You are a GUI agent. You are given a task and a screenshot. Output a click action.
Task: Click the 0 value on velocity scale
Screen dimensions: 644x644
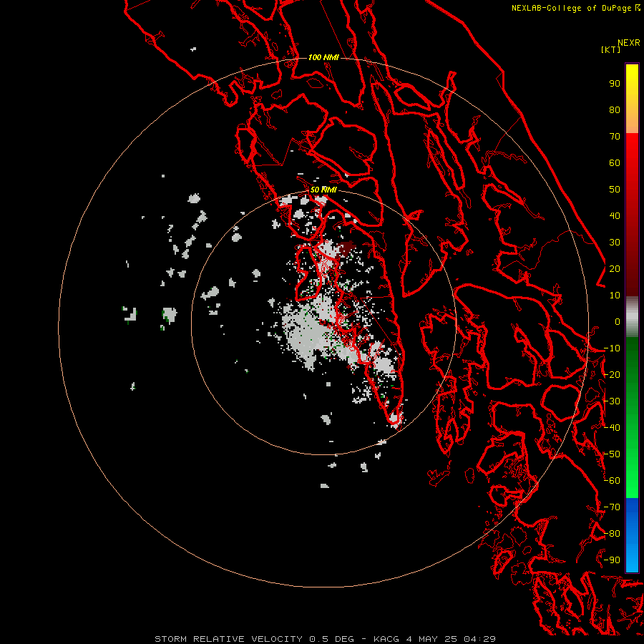pos(618,321)
